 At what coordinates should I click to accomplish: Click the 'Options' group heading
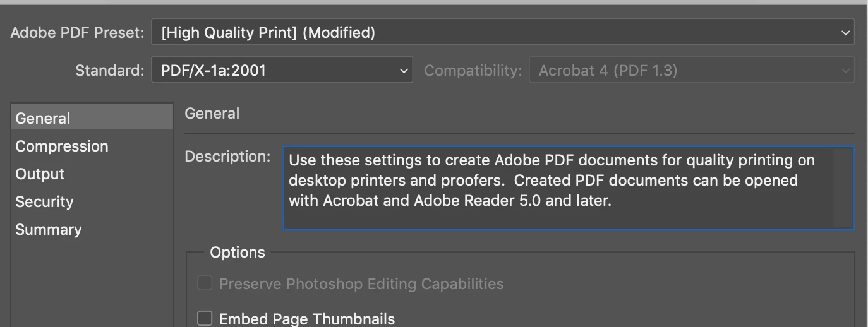coord(238,253)
